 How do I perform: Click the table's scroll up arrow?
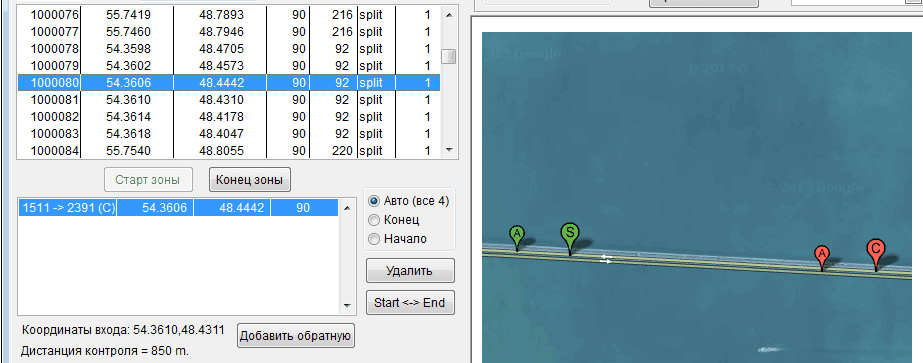pyautogui.click(x=449, y=14)
